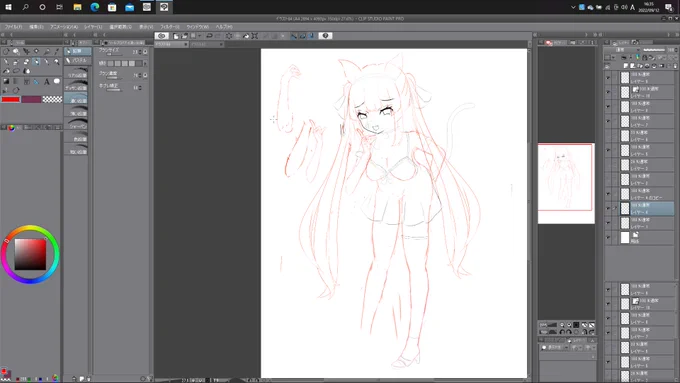Open the ファイル (File) menu
Screen dimensions: 680x383
point(13,27)
